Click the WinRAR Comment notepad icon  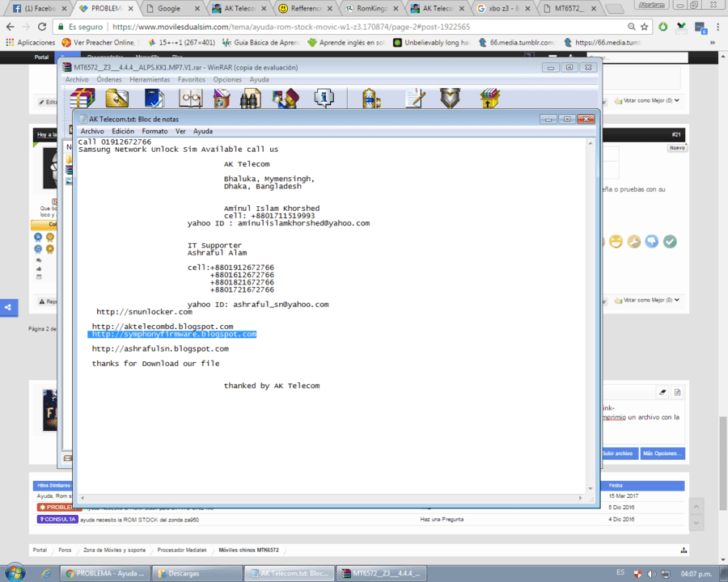tap(415, 98)
